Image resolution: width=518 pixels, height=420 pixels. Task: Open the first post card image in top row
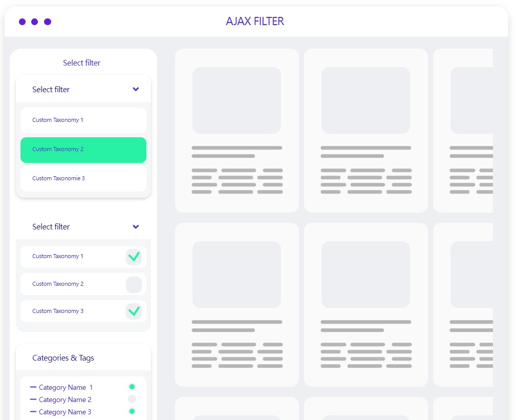pos(236,100)
